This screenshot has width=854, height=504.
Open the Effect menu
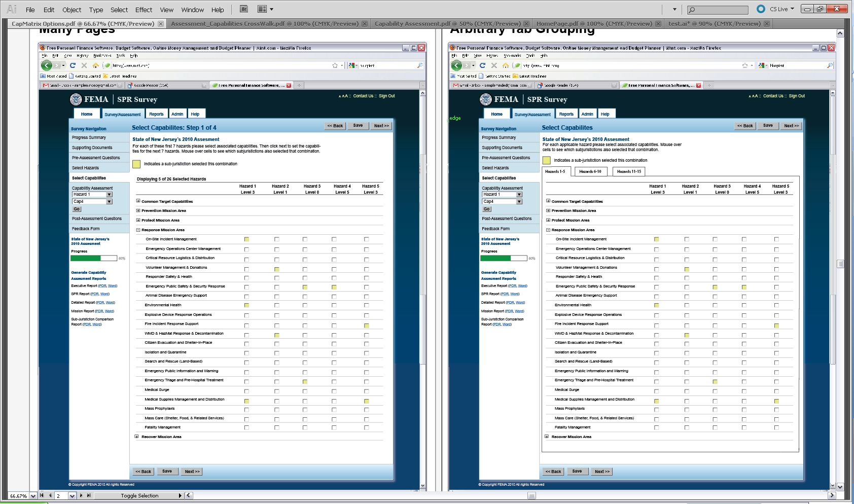(x=144, y=10)
